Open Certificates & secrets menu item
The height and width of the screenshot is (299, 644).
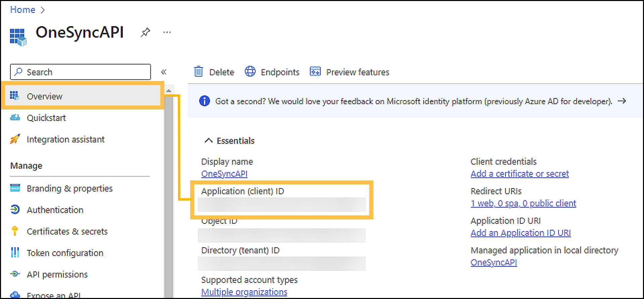coord(67,231)
